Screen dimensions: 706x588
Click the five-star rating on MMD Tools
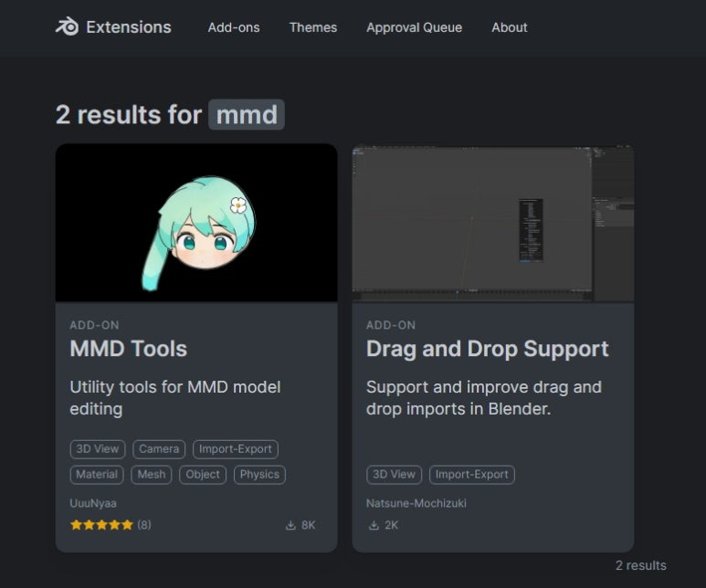[101, 525]
